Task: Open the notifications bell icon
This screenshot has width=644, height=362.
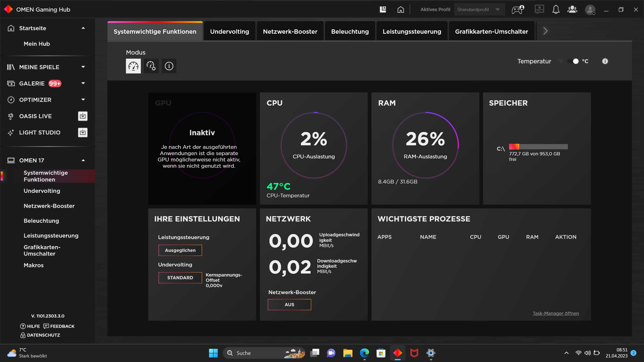Action: [x=556, y=10]
